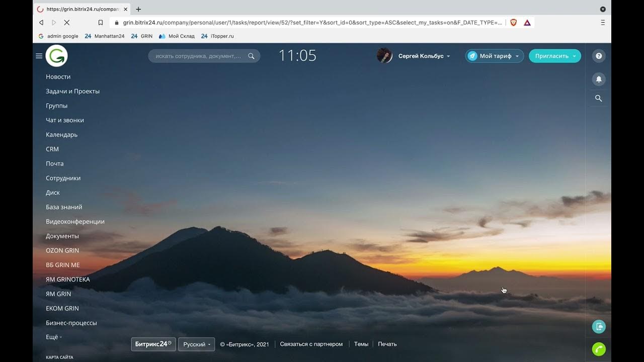Screen dimensions: 644x362
Task: Close the grin.bitrix24.ru tab
Action: 125,9
